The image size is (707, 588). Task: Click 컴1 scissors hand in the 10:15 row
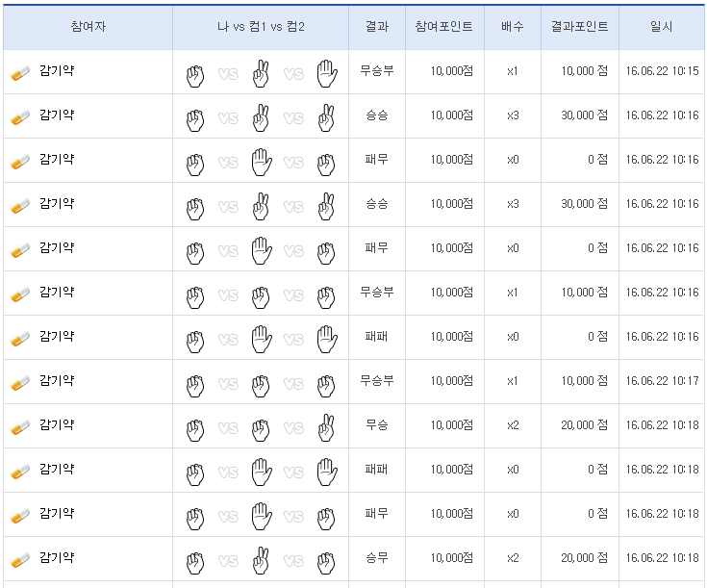(261, 72)
